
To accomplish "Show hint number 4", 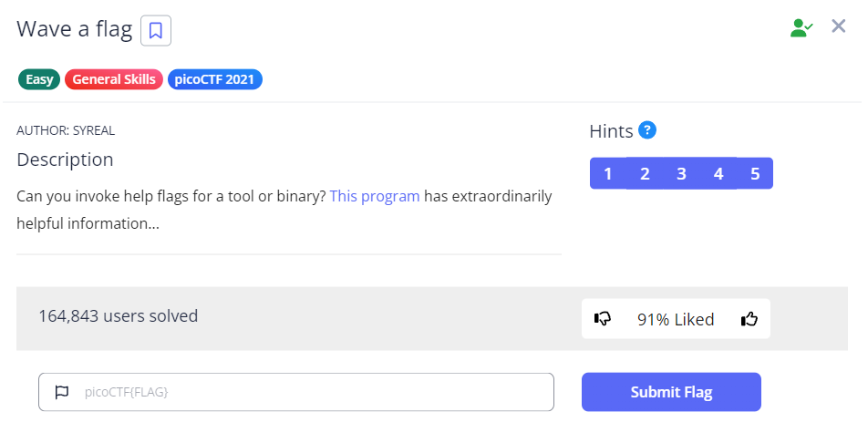I will tap(718, 173).
